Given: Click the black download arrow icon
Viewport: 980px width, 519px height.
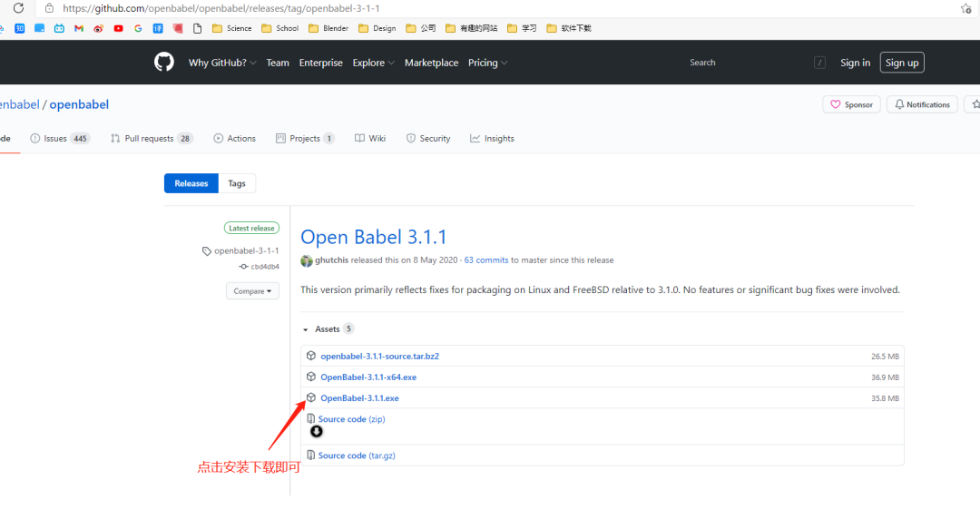Looking at the screenshot, I should 317,432.
